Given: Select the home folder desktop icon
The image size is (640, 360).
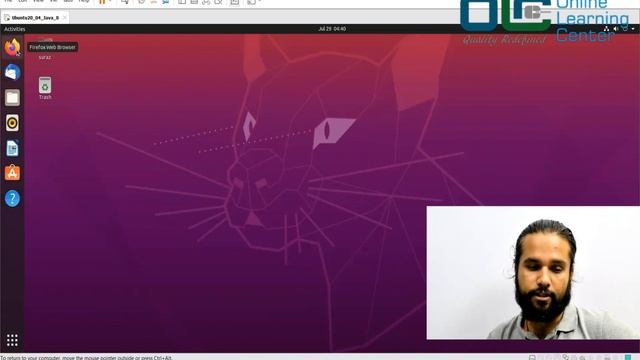Looking at the screenshot, I should 45,49.
